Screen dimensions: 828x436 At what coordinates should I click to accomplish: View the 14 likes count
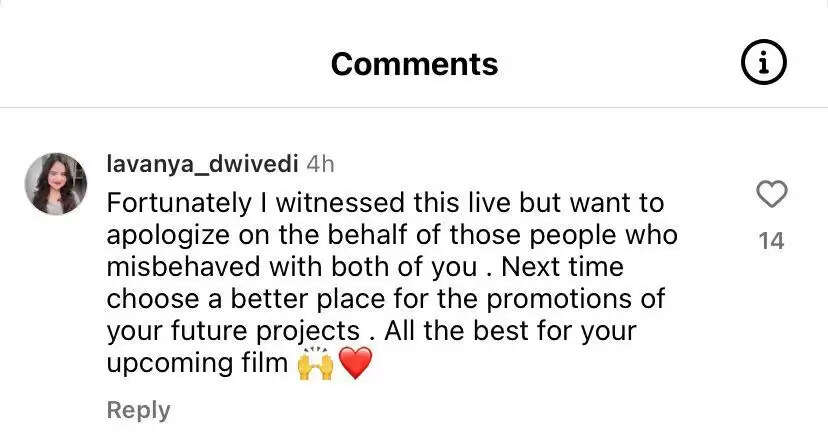(771, 241)
